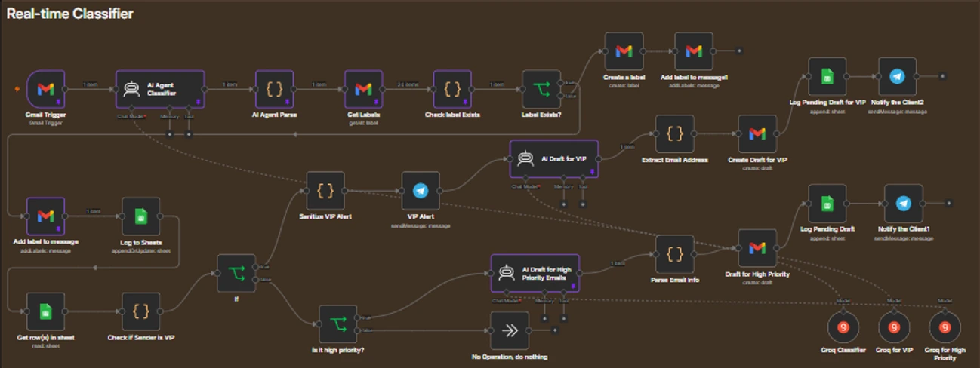Open the Get Labels Gmail node
Screen dimensions: 980x368
pyautogui.click(x=364, y=89)
